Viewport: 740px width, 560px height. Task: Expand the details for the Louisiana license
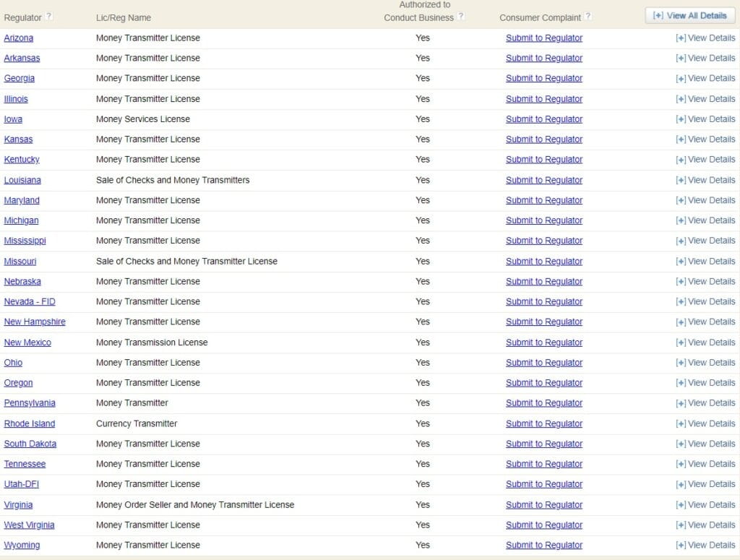(705, 179)
